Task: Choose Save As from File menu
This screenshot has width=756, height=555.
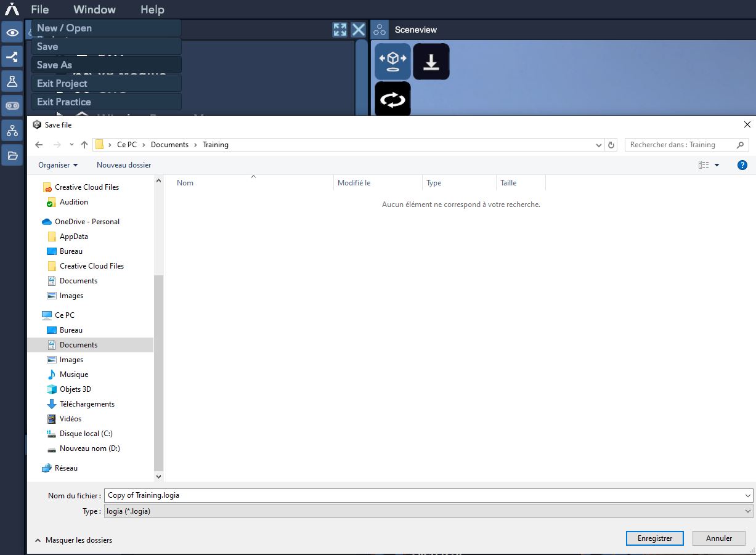Action: pos(54,65)
